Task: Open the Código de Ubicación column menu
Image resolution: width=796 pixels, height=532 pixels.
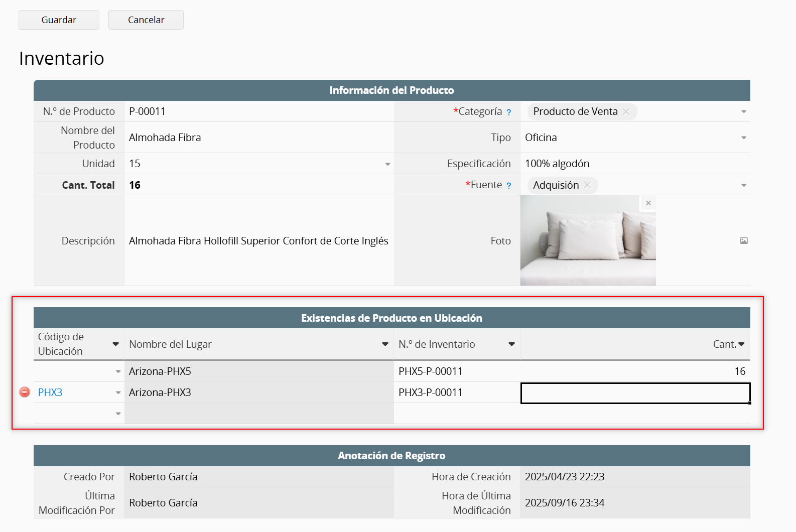Action: coord(115,344)
